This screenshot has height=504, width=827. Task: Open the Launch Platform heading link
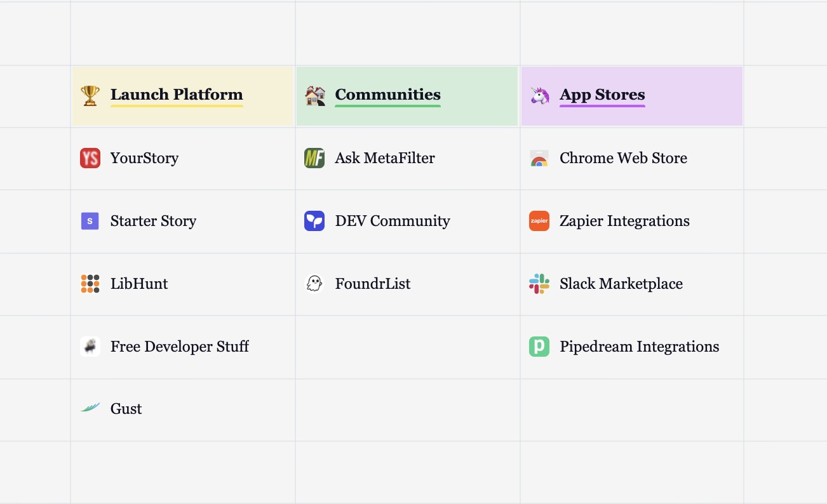(177, 95)
